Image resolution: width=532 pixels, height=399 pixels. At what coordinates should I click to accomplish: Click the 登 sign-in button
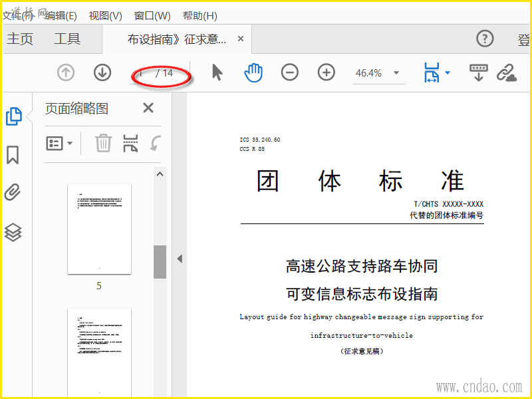[523, 40]
